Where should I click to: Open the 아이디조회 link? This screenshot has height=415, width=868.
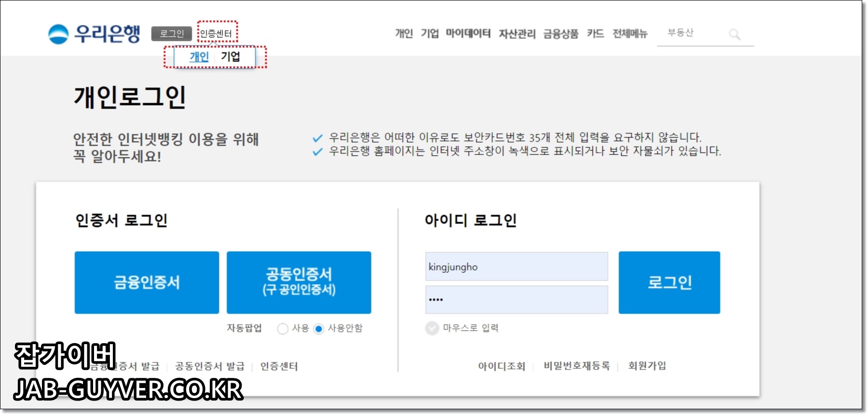[x=502, y=366]
